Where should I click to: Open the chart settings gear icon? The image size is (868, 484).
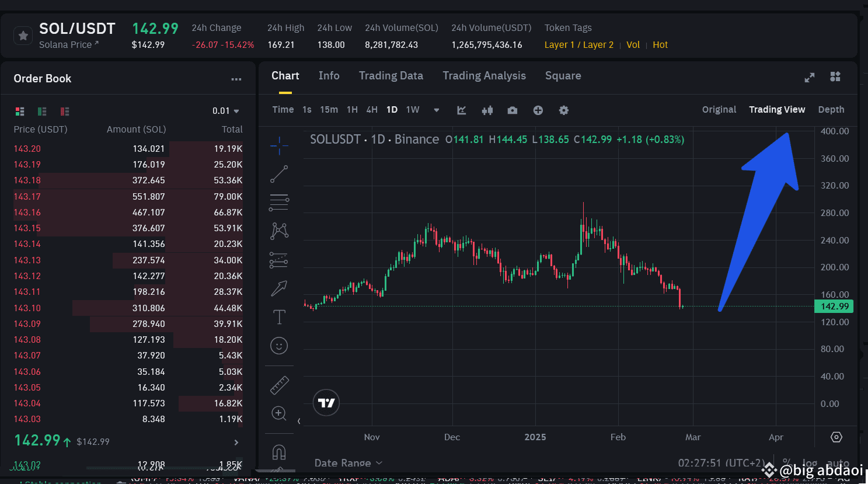[564, 110]
